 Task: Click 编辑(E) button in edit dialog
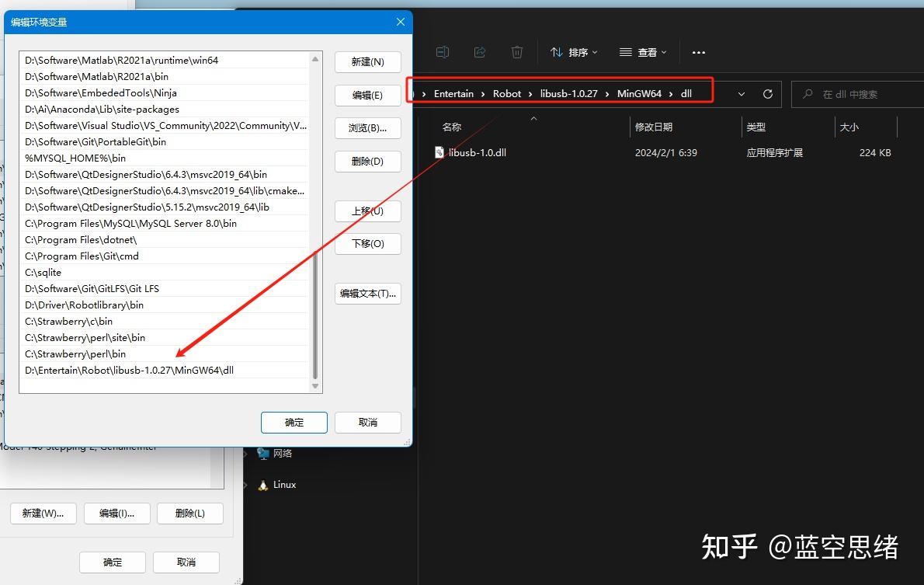[x=368, y=95]
